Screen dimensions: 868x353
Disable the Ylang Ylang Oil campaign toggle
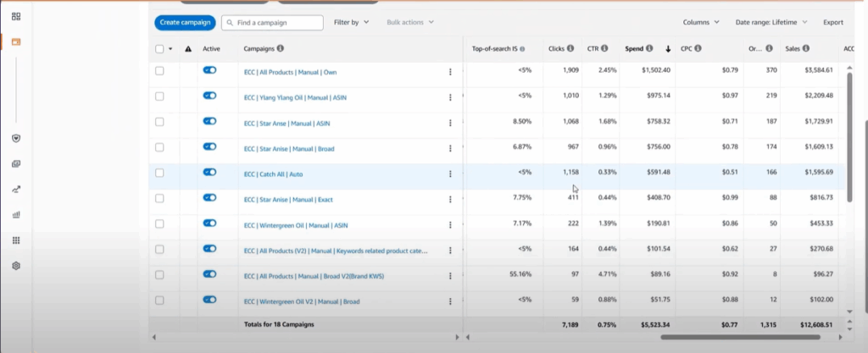click(x=209, y=97)
